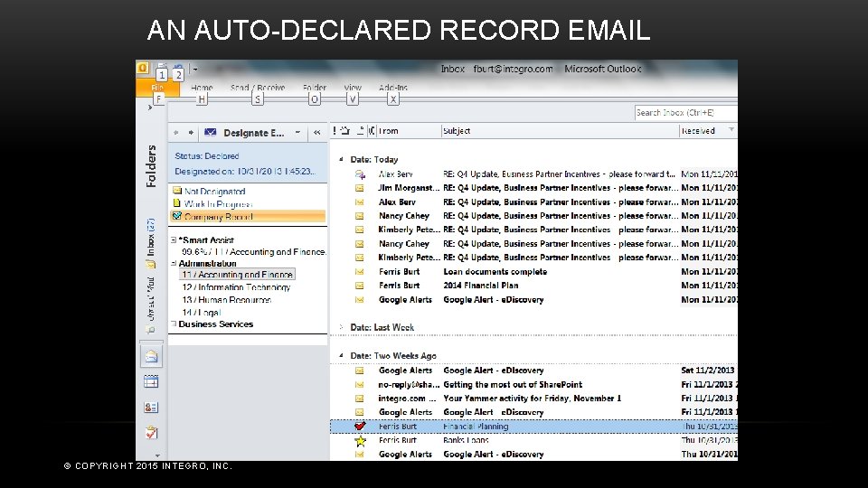Viewport: 868px width, 488px height.
Task: Click in the Search Inbox field
Action: 686,112
